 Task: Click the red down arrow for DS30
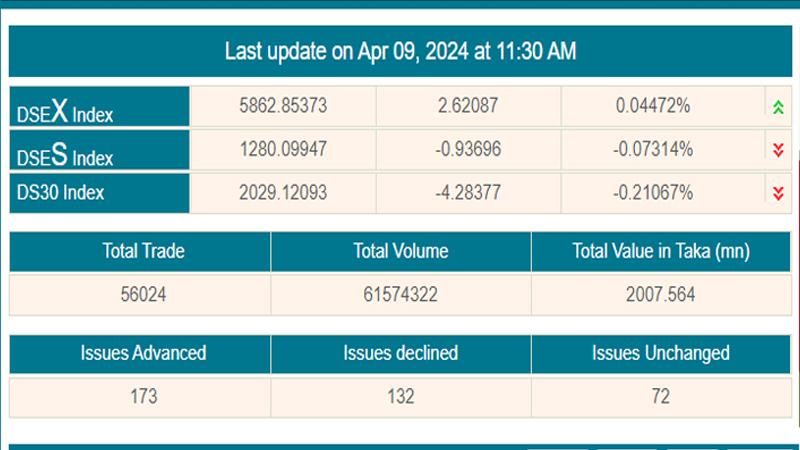pos(777,193)
